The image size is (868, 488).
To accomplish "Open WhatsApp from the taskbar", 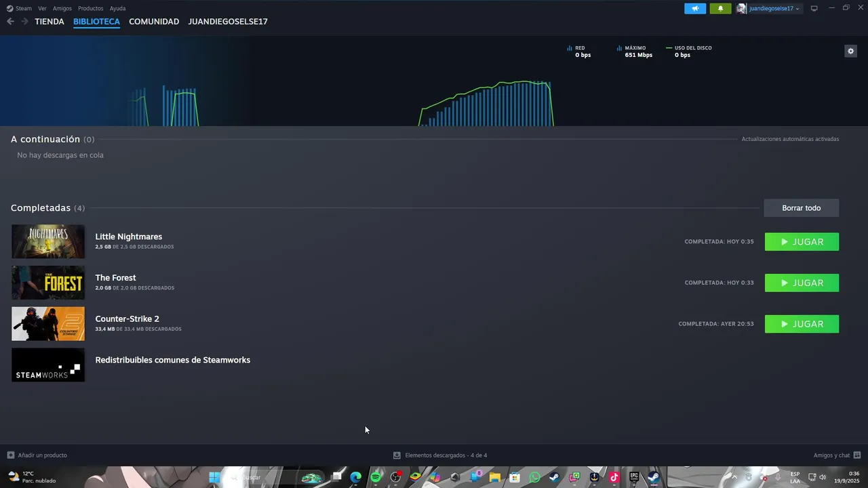I will pyautogui.click(x=534, y=477).
